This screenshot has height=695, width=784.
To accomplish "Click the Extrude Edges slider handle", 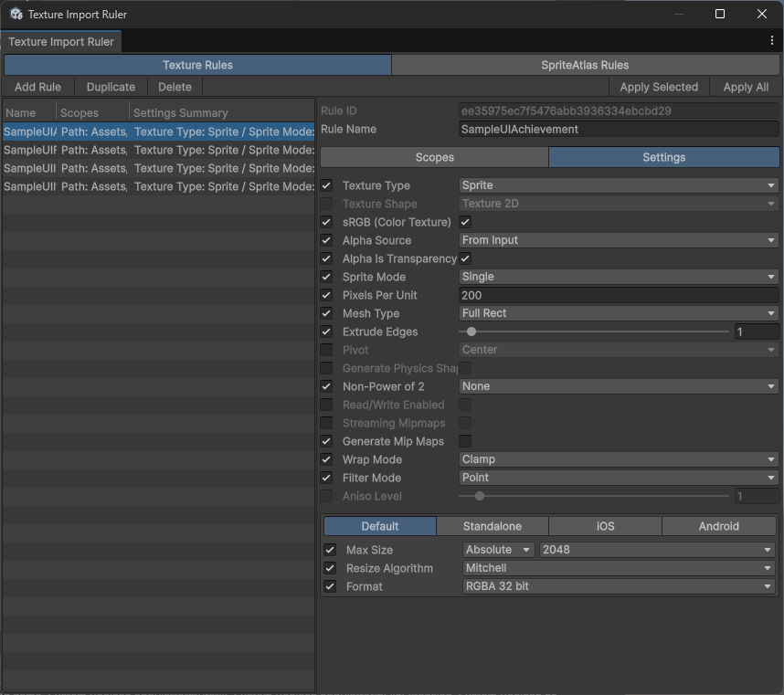I will click(471, 332).
